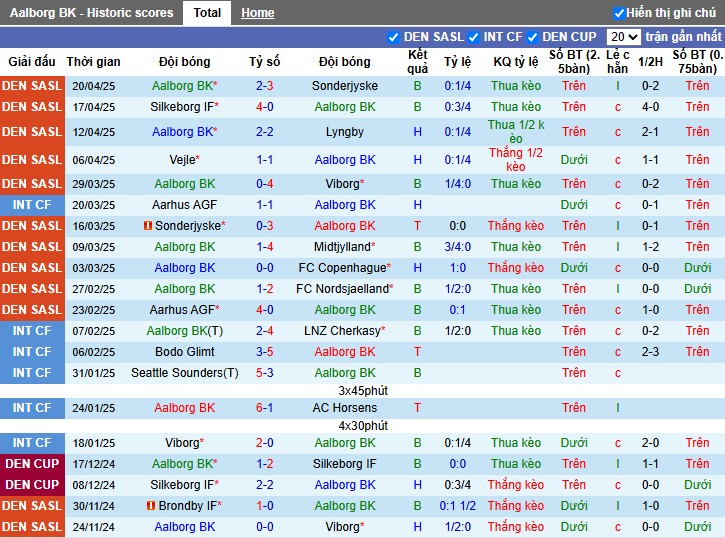Open FC Copenhague team link

coord(344,268)
